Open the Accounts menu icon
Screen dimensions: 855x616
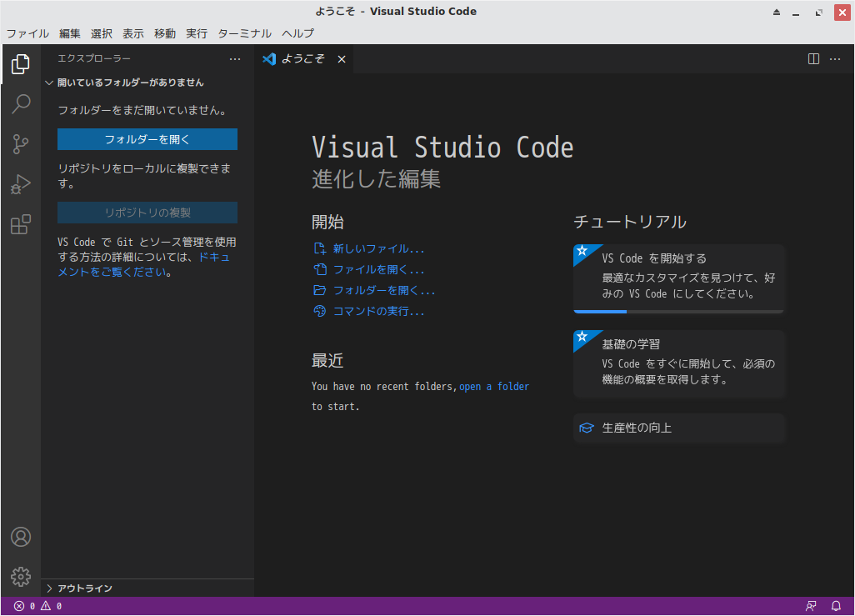pos(21,537)
